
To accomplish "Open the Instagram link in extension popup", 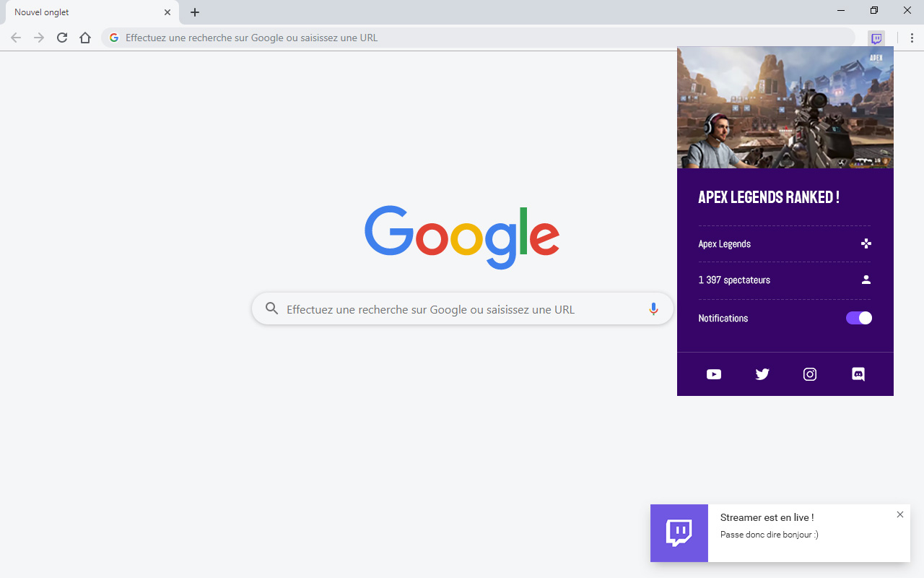I will click(x=810, y=374).
